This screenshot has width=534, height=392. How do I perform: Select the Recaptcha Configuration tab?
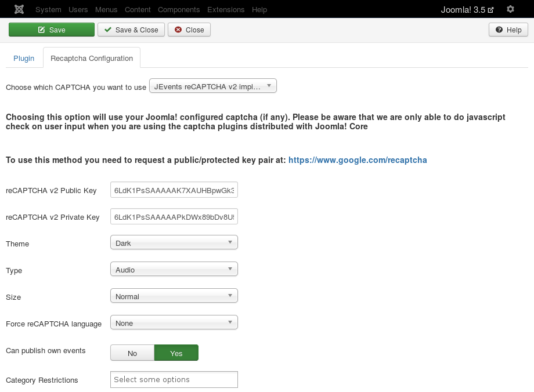pyautogui.click(x=92, y=58)
